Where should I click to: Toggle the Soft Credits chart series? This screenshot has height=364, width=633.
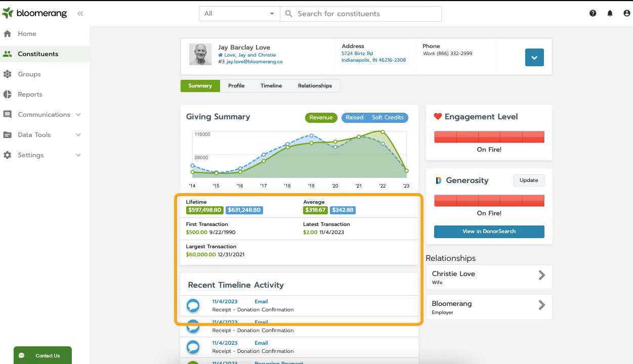pyautogui.click(x=388, y=117)
